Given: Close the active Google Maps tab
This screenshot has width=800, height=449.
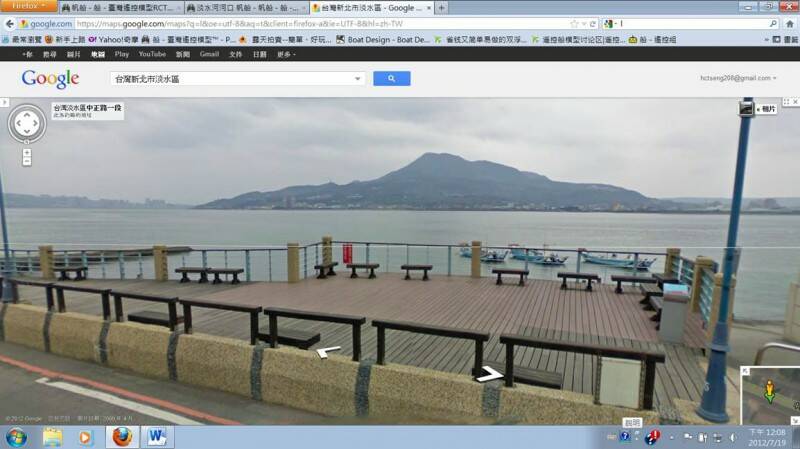Looking at the screenshot, I should coord(429,8).
